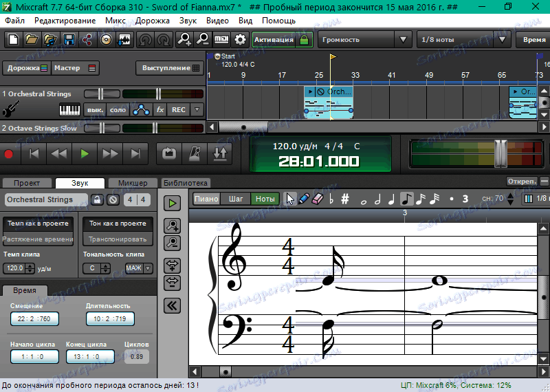Click the automation icon on Orchestral Strings

pyautogui.click(x=141, y=110)
